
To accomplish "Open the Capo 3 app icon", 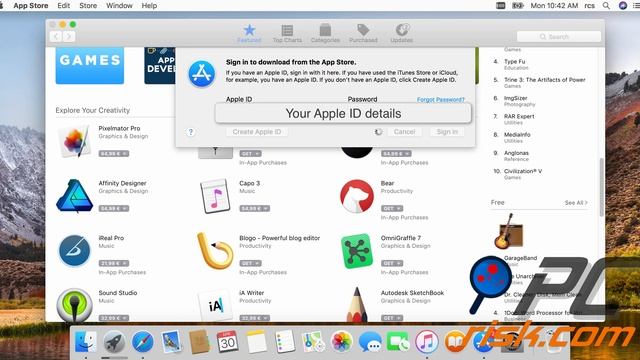I will [x=216, y=196].
